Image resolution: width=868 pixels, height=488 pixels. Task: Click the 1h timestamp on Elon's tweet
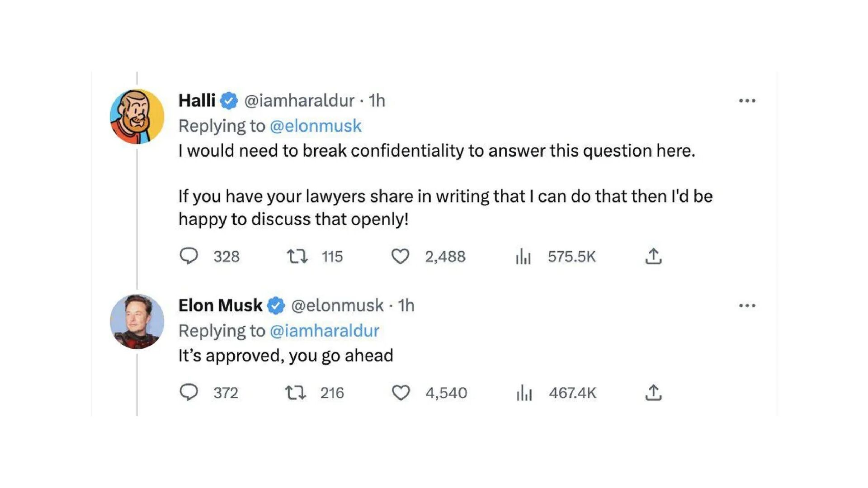pyautogui.click(x=406, y=305)
